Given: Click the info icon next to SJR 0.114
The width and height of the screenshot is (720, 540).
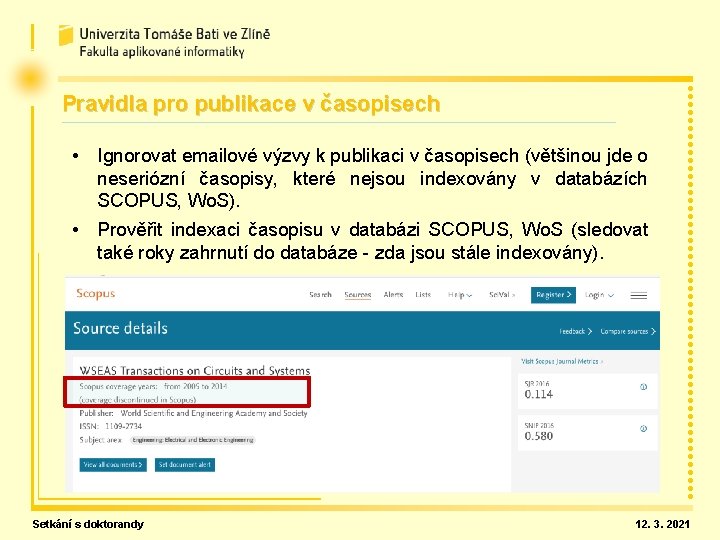Looking at the screenshot, I should (x=643, y=387).
